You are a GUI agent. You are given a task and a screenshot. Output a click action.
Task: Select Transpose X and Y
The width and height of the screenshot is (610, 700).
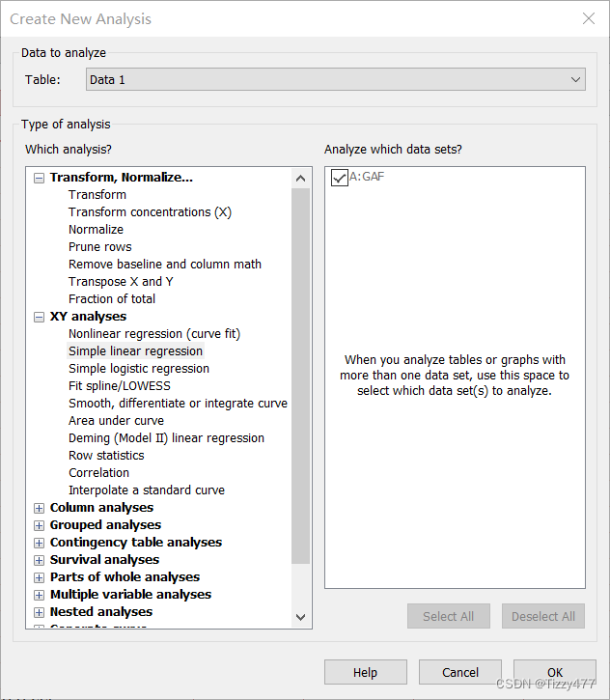(121, 282)
